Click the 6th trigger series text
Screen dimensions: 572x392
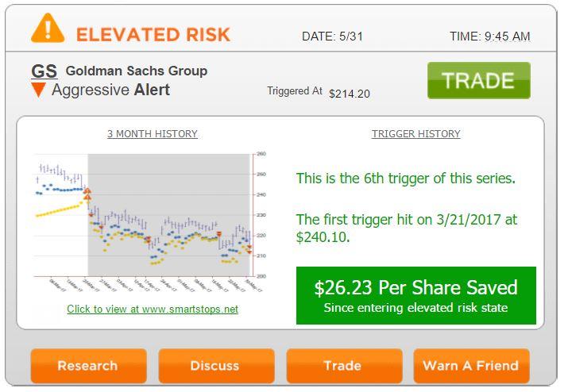[x=405, y=179]
